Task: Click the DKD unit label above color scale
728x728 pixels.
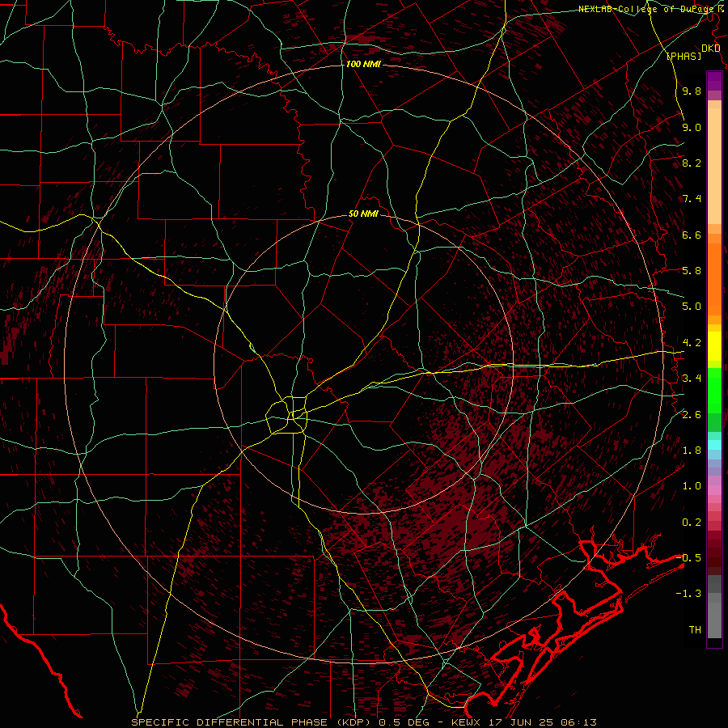Action: [710, 49]
